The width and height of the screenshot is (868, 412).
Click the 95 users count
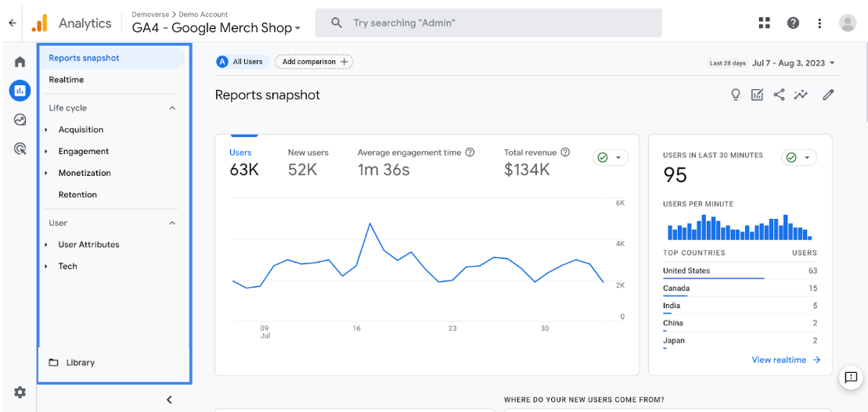click(675, 175)
